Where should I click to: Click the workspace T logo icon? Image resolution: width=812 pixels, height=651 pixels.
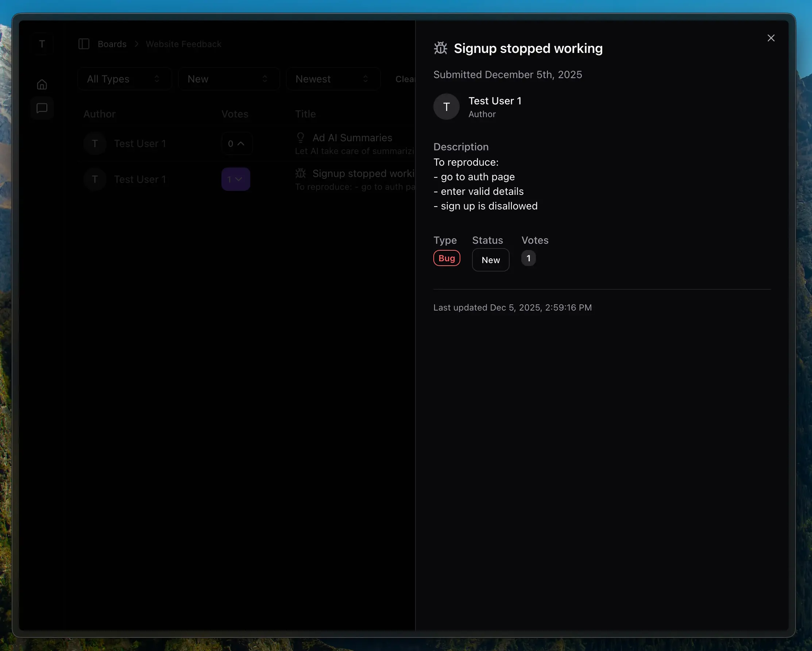coord(42,44)
